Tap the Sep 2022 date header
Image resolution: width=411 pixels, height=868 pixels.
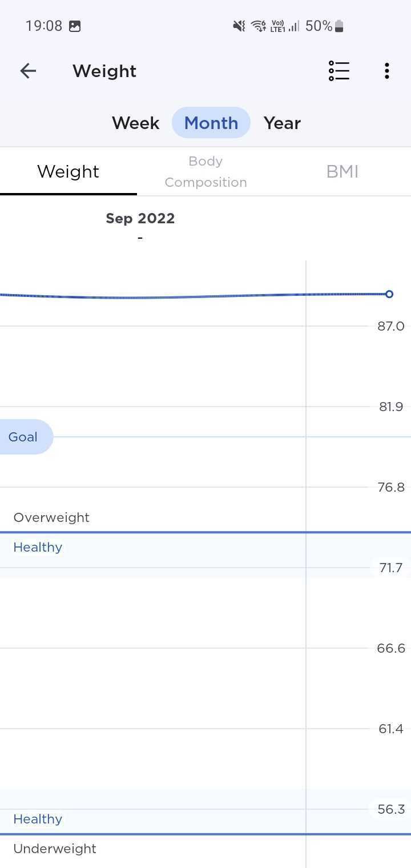click(140, 218)
